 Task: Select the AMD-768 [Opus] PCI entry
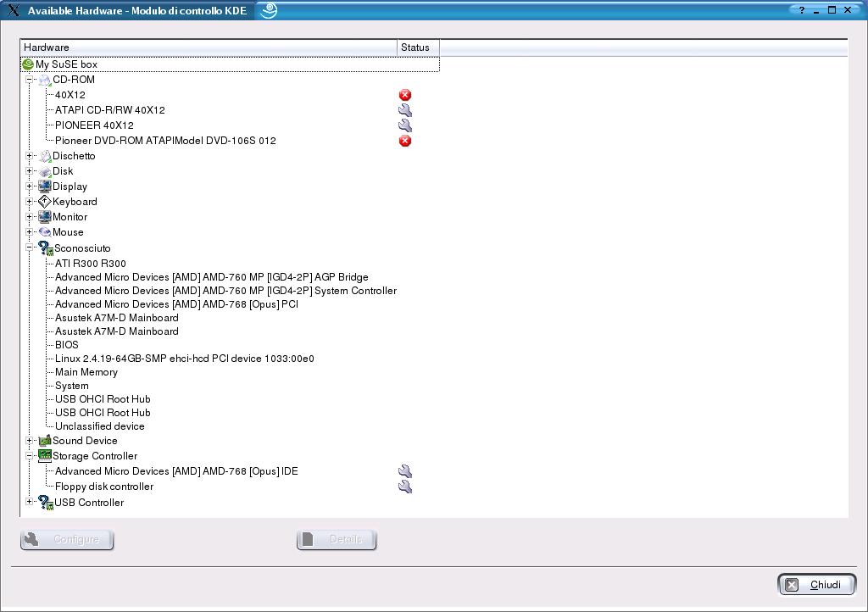(176, 304)
